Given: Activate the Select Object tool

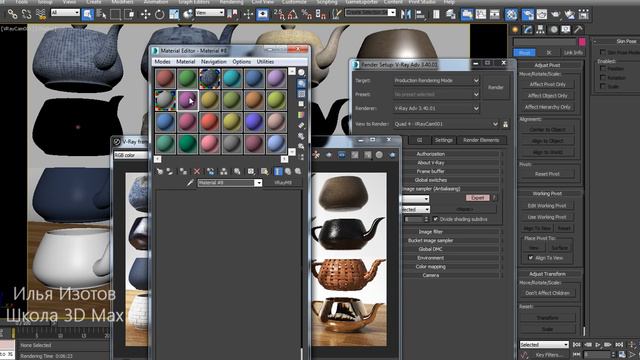Looking at the screenshot, I should click(87, 15).
